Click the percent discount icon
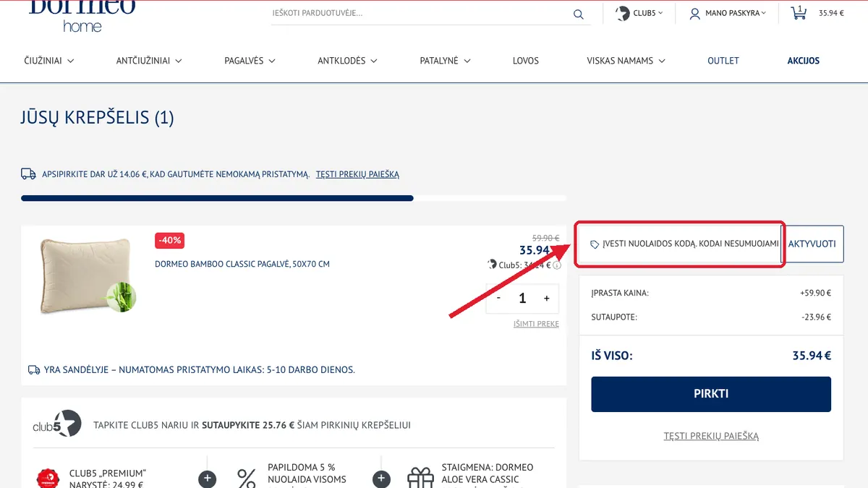Viewport: 868px width, 488px height. (247, 478)
